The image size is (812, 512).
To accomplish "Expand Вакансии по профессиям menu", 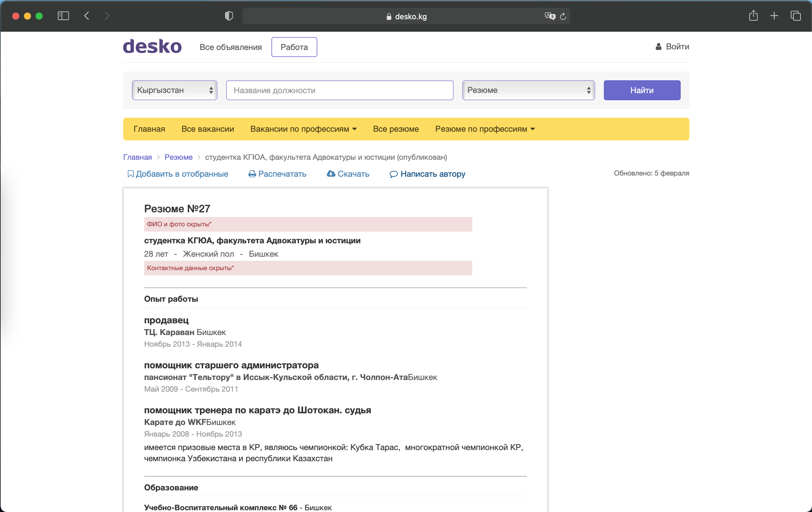I will (x=304, y=129).
